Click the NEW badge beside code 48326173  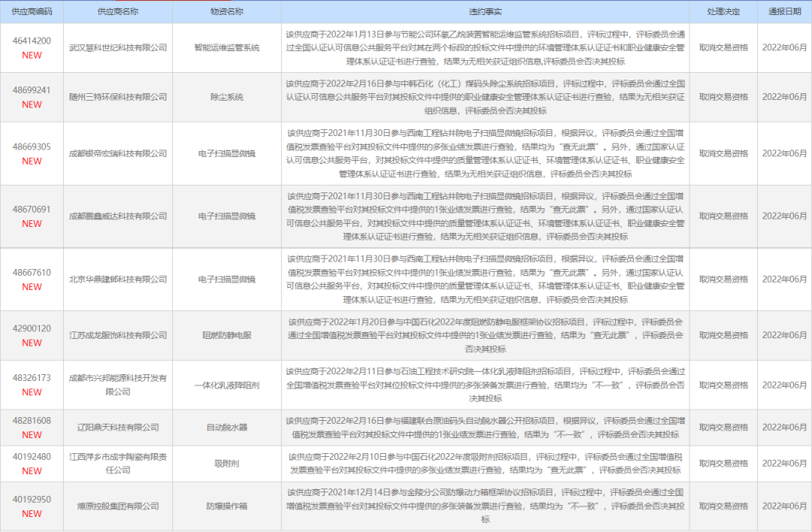click(34, 394)
